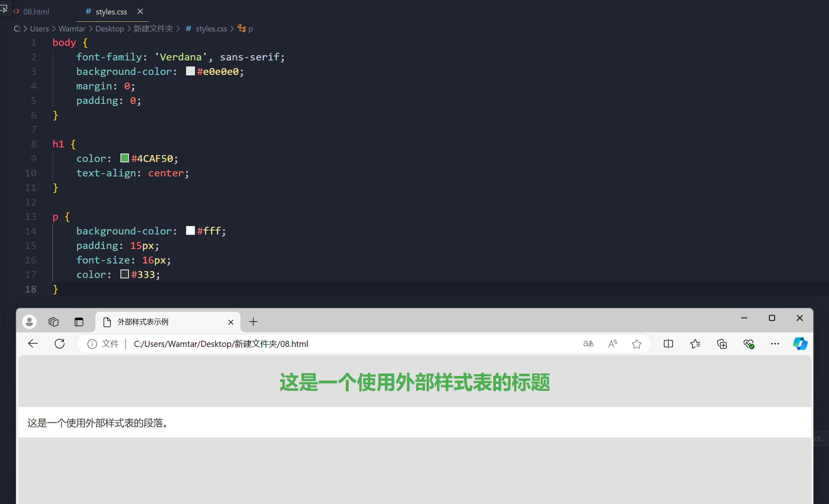The height and width of the screenshot is (504, 829).
Task: Click the #4CAF50 color swatch on line 9
Action: [x=124, y=158]
